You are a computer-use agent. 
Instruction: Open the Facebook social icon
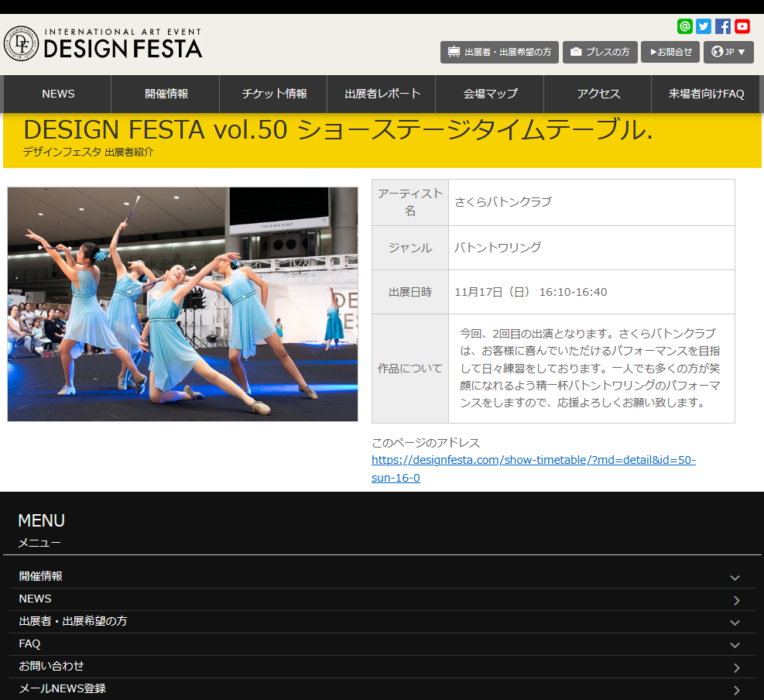coord(723,26)
